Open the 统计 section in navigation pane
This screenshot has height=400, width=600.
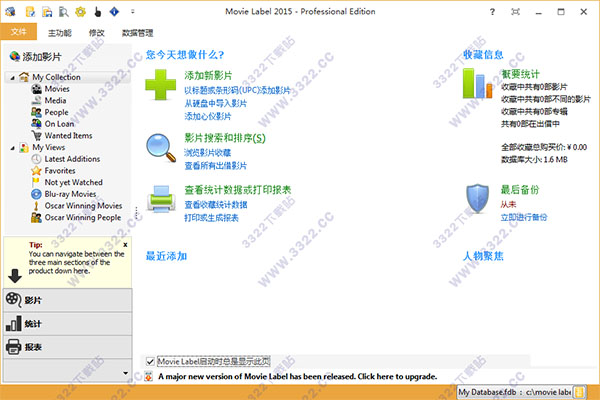(x=68, y=324)
